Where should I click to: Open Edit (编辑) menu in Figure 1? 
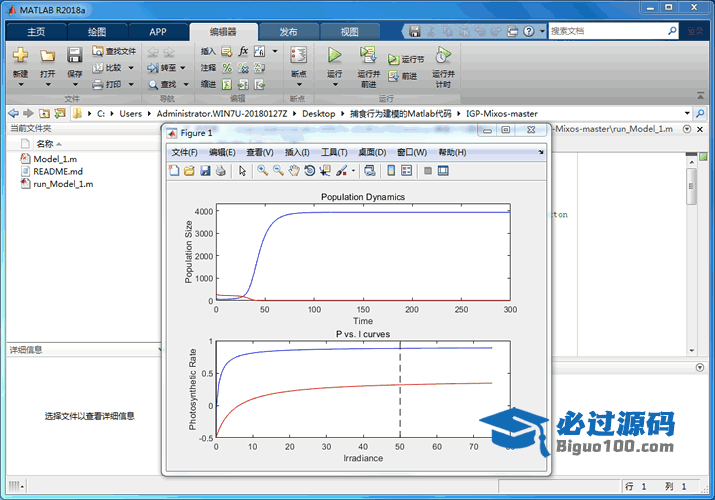tap(222, 152)
